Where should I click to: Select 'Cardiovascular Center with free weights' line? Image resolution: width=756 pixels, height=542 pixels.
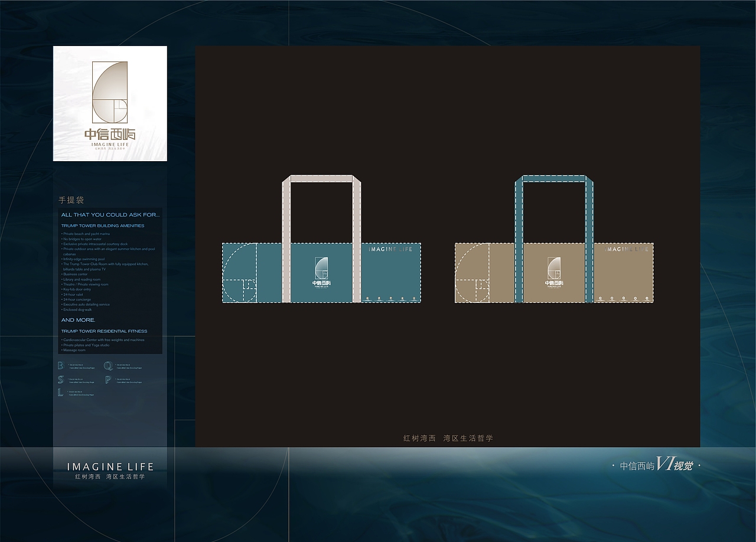pyautogui.click(x=103, y=340)
